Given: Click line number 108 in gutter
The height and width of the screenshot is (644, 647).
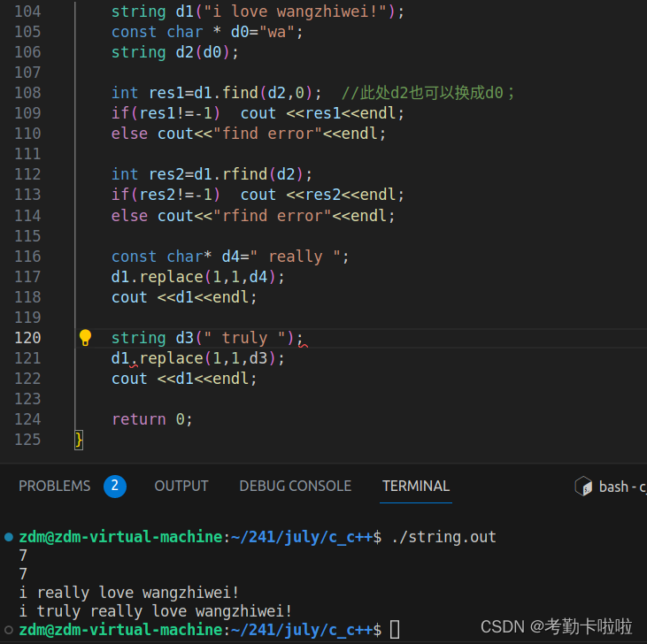Looking at the screenshot, I should pyautogui.click(x=27, y=93).
